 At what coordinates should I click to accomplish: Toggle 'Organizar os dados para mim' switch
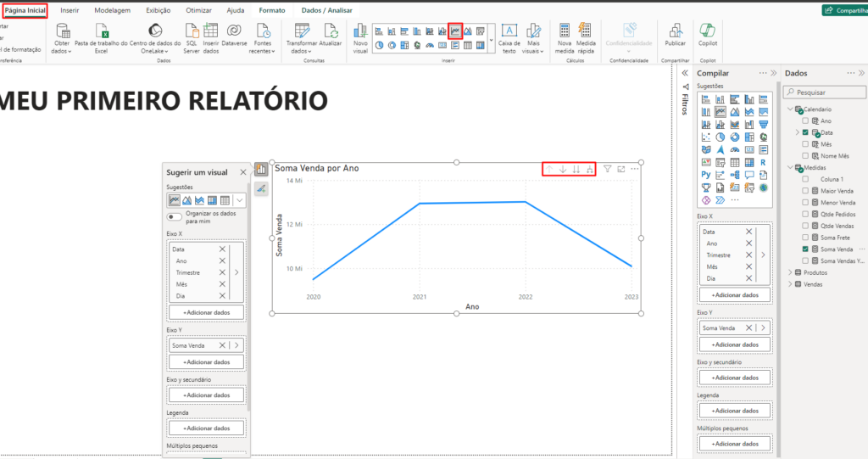(x=175, y=216)
